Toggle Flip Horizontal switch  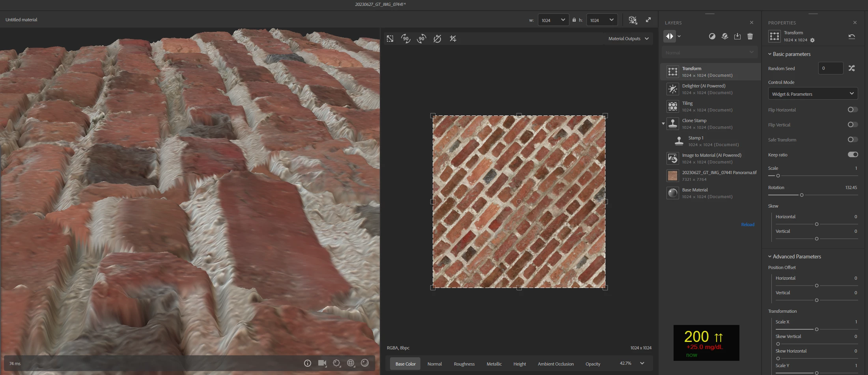[853, 110]
